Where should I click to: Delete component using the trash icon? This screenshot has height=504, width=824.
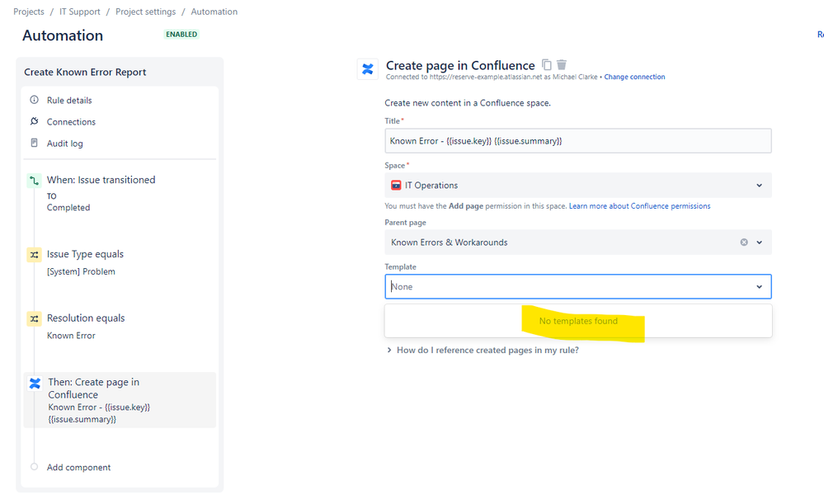pyautogui.click(x=562, y=64)
